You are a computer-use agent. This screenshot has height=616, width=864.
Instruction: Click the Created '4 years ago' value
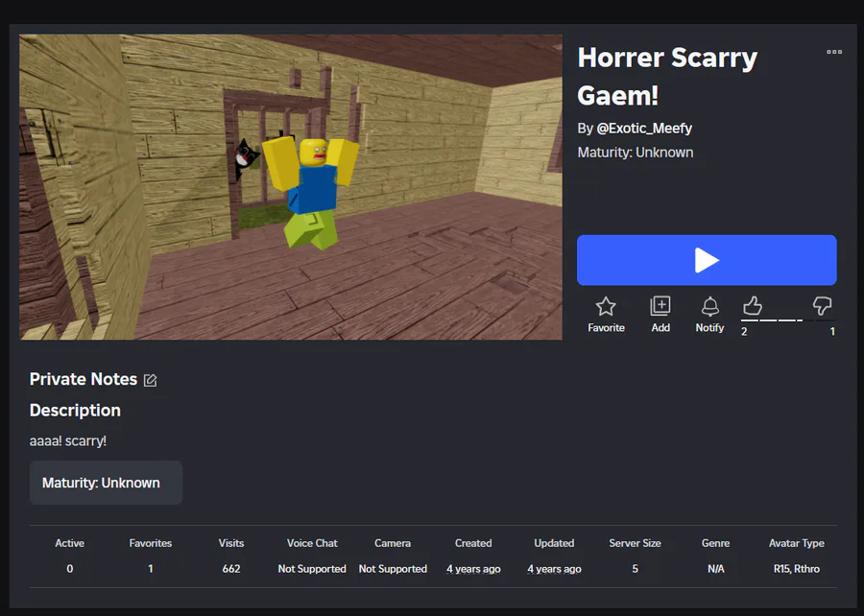(x=473, y=569)
